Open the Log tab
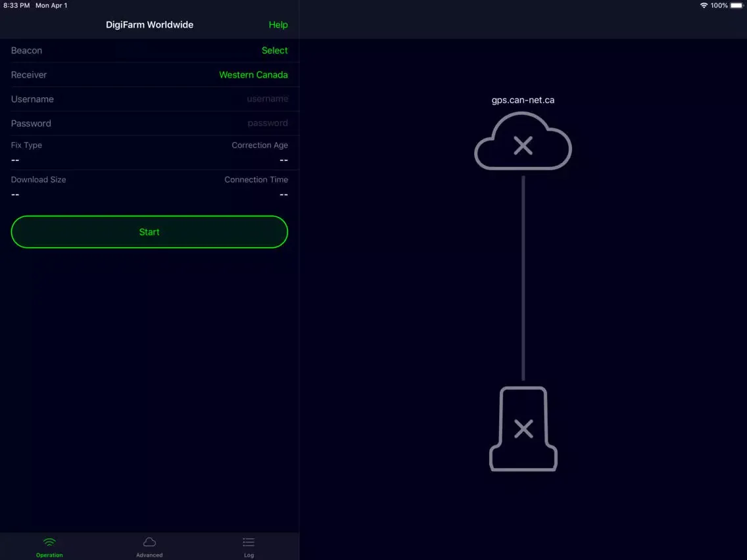The height and width of the screenshot is (560, 747). tap(249, 547)
